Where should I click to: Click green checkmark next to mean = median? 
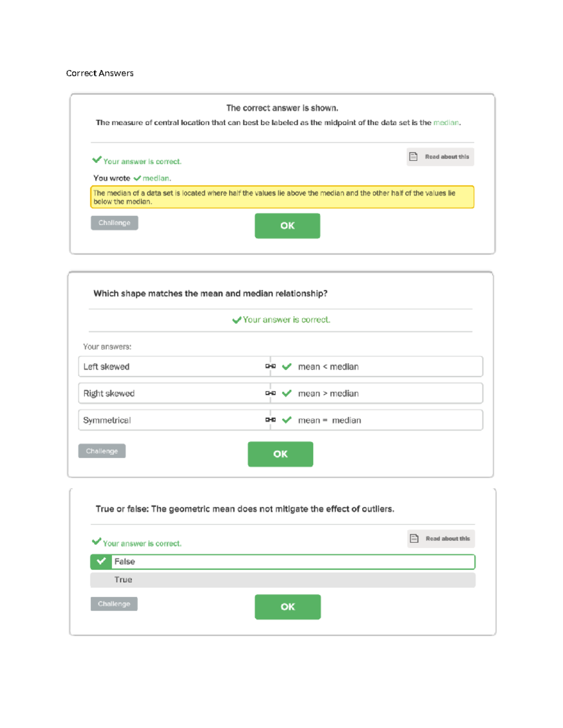287,420
